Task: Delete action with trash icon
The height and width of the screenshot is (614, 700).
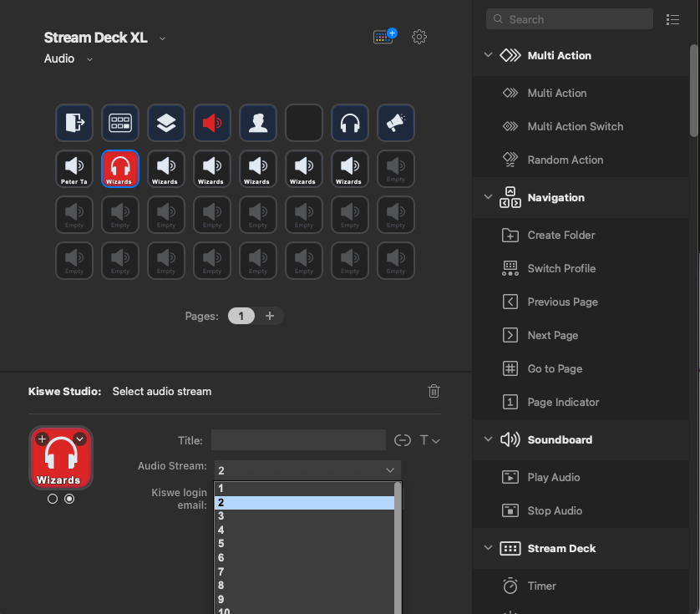Action: [434, 391]
